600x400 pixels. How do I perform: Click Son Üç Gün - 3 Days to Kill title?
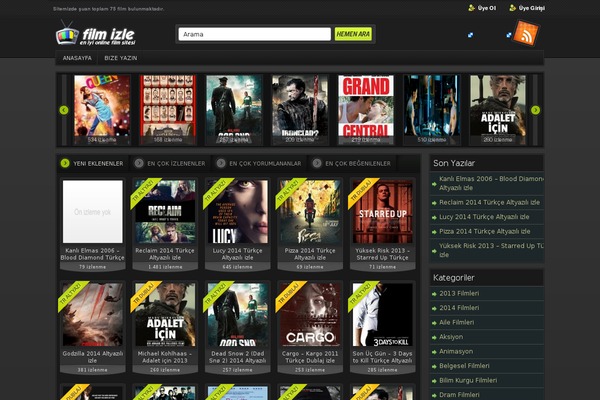point(383,357)
